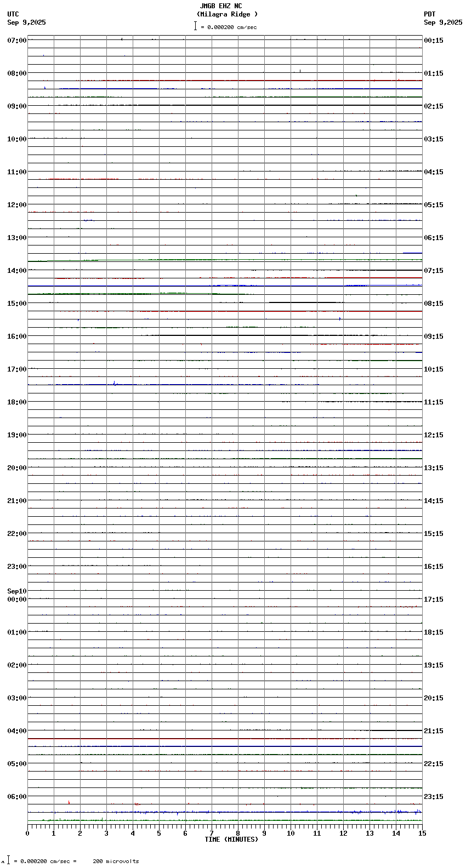Click the '06:00' UTC time label
This screenshot has height=868, width=466.
tap(17, 797)
